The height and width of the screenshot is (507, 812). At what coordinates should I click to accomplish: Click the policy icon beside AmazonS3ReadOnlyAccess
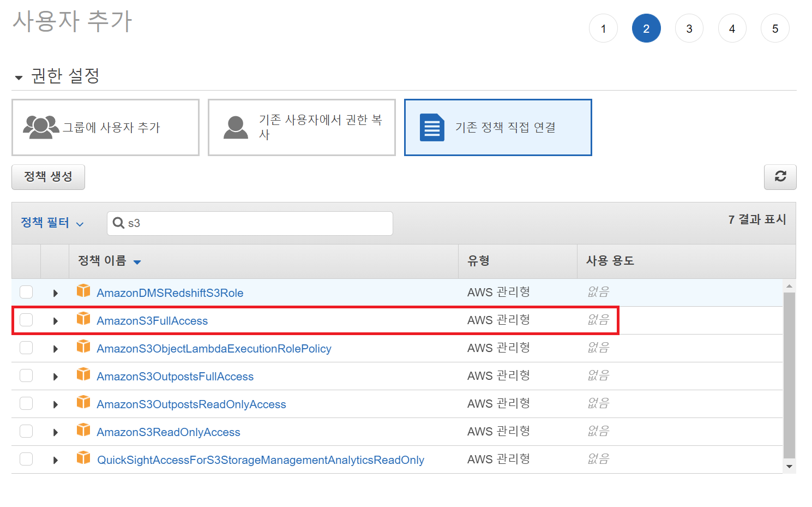pyautogui.click(x=83, y=430)
